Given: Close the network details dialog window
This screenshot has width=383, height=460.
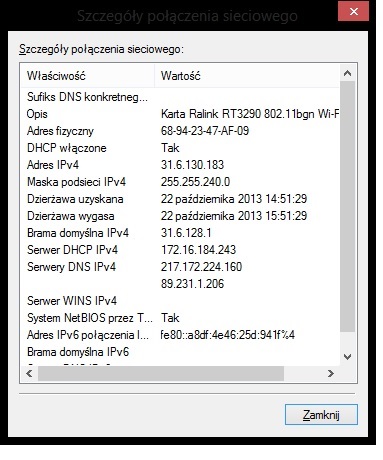Looking at the screenshot, I should [353, 12].
